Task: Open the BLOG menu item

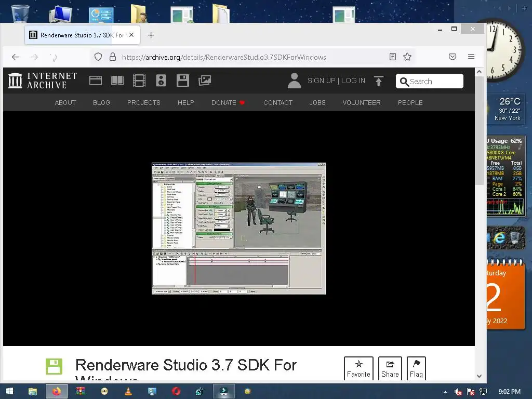Action: [101, 102]
